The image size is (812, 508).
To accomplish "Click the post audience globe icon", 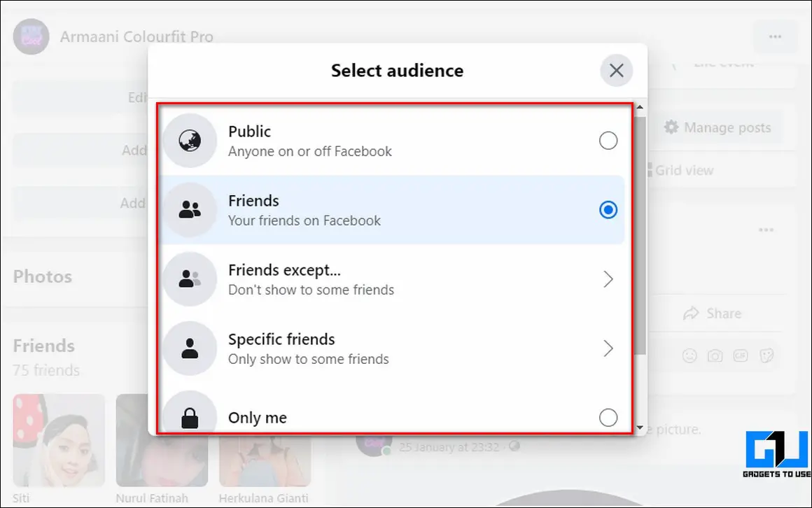I will point(514,446).
